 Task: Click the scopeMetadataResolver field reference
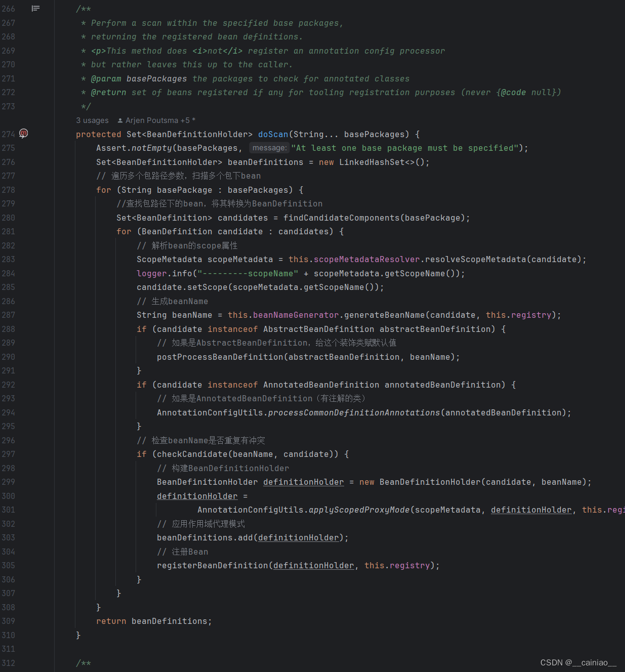coord(367,259)
